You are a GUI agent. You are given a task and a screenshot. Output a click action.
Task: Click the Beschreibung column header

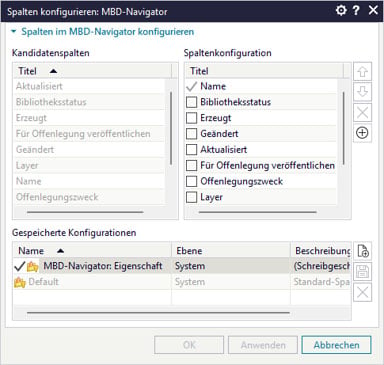click(x=321, y=251)
